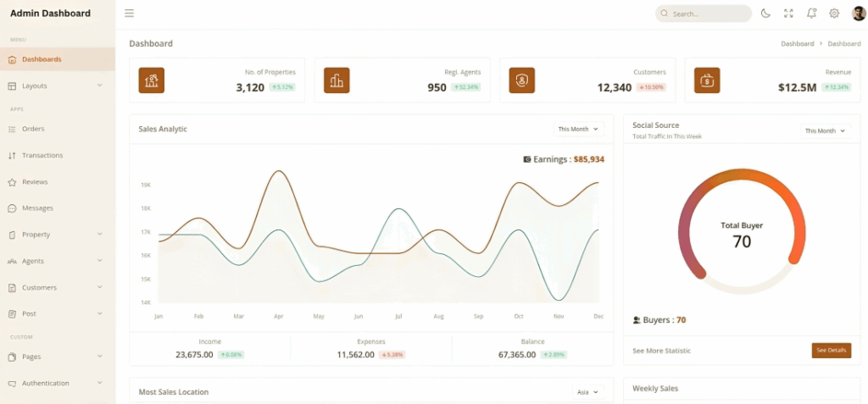The height and width of the screenshot is (404, 868).
Task: Open settings gear icon
Action: (x=834, y=14)
